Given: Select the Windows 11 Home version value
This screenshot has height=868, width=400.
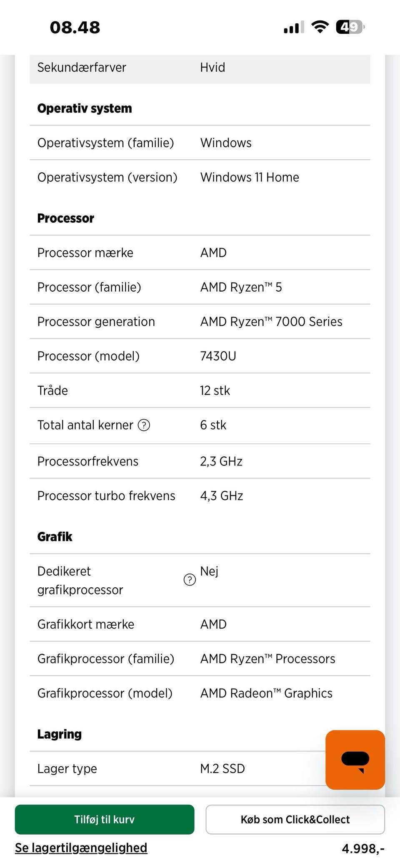Looking at the screenshot, I should 250,177.
